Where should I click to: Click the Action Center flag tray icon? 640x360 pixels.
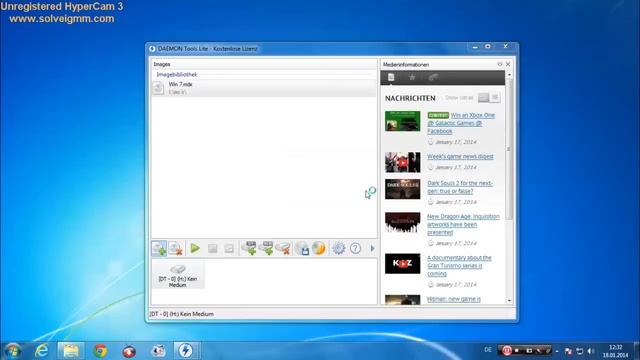click(568, 351)
